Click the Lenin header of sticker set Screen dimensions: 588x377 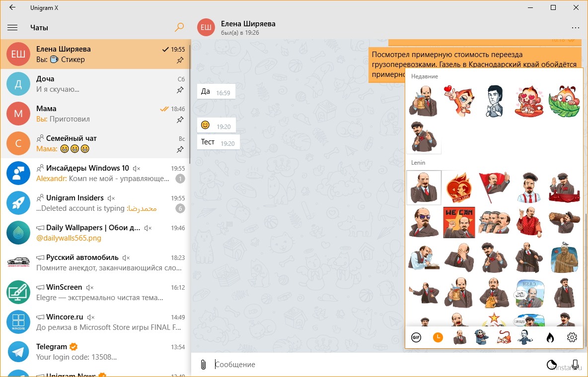coord(418,162)
